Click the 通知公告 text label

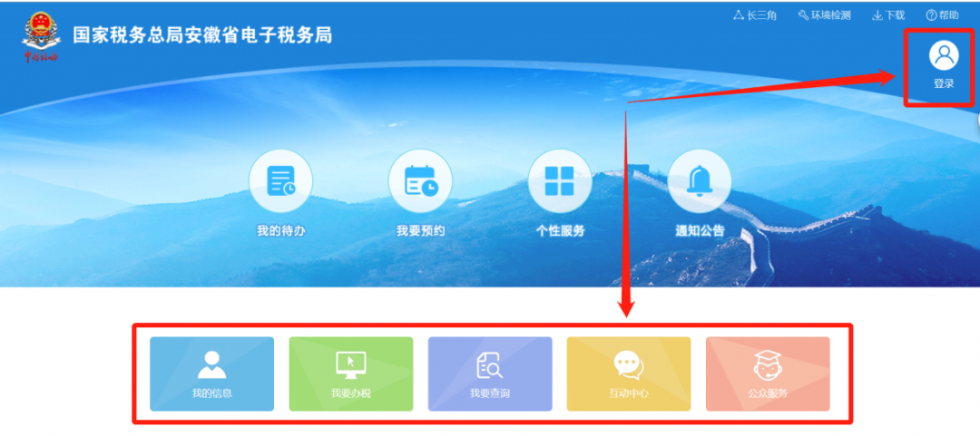pyautogui.click(x=700, y=230)
